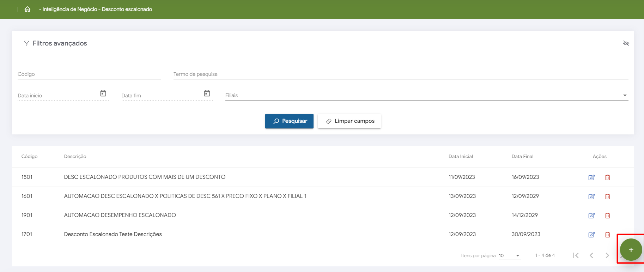Expand the Filiais dropdown

click(625, 95)
